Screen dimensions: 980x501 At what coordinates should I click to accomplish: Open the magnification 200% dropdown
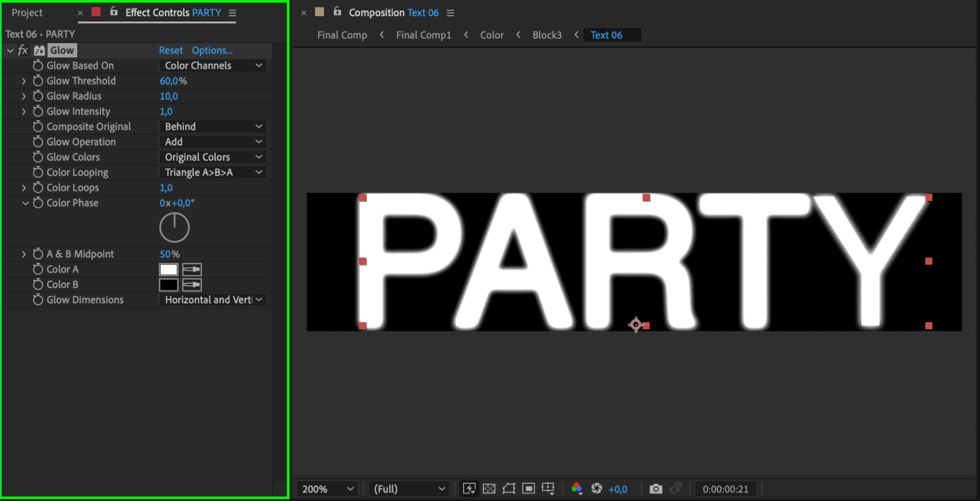click(327, 489)
